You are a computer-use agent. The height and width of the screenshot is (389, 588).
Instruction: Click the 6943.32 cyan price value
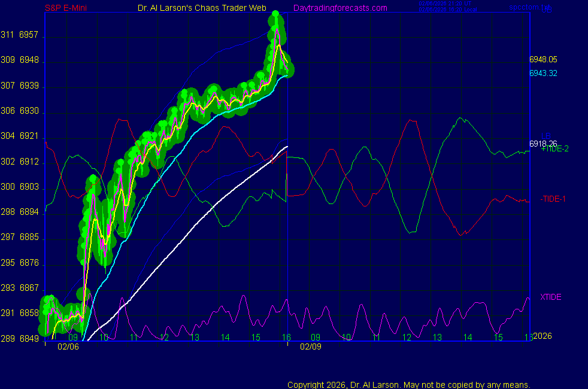[543, 73]
